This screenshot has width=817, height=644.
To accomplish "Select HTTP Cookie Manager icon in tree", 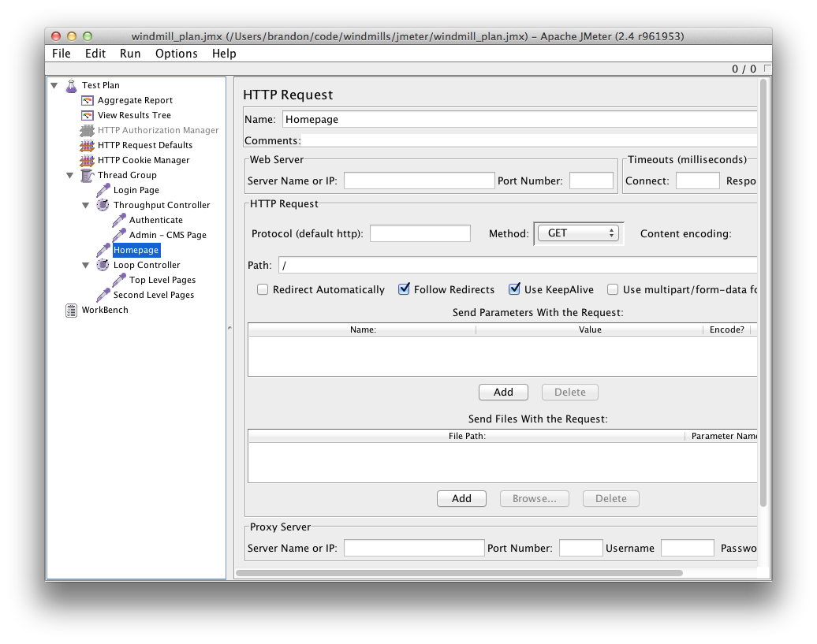I will 88,160.
